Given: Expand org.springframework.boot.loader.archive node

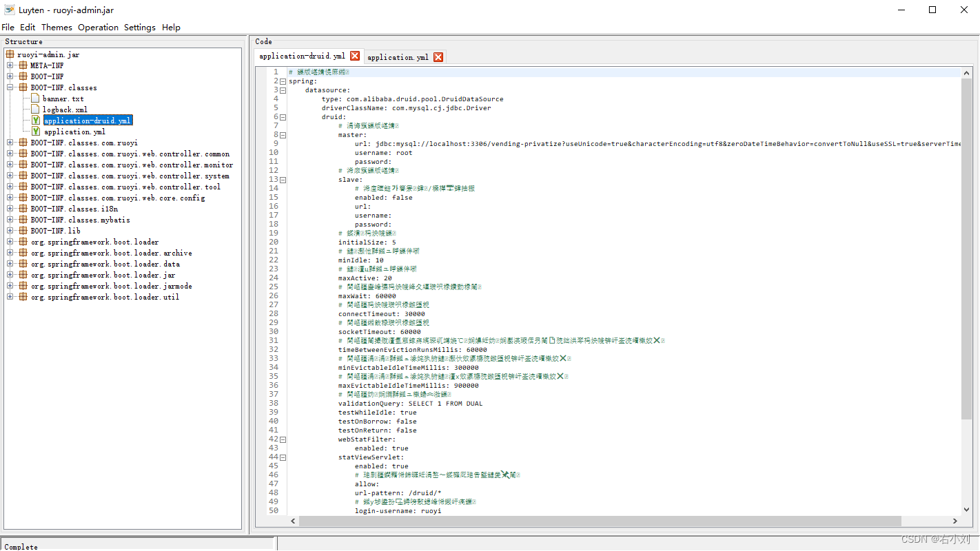Looking at the screenshot, I should [10, 253].
